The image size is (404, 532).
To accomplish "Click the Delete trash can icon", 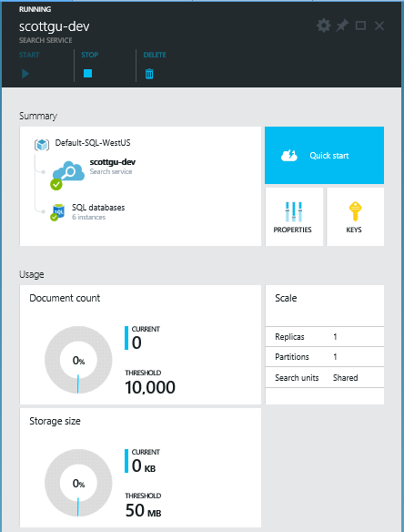I will [149, 74].
